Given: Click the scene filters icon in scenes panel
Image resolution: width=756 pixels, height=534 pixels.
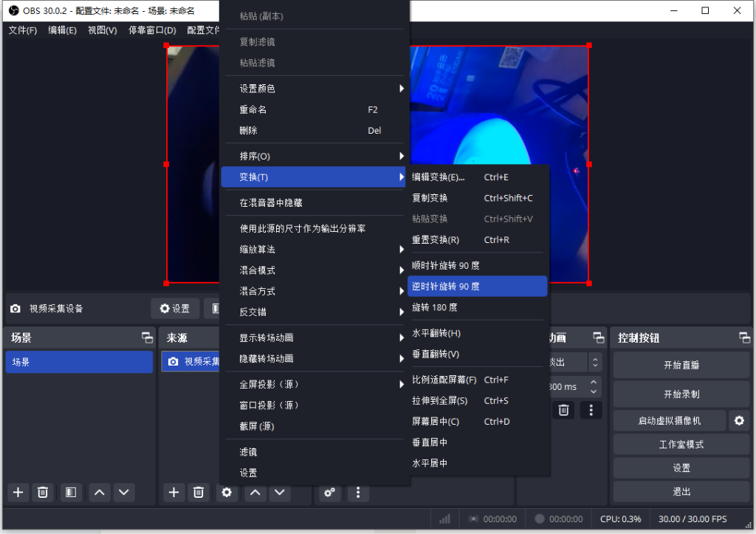Looking at the screenshot, I should [70, 492].
